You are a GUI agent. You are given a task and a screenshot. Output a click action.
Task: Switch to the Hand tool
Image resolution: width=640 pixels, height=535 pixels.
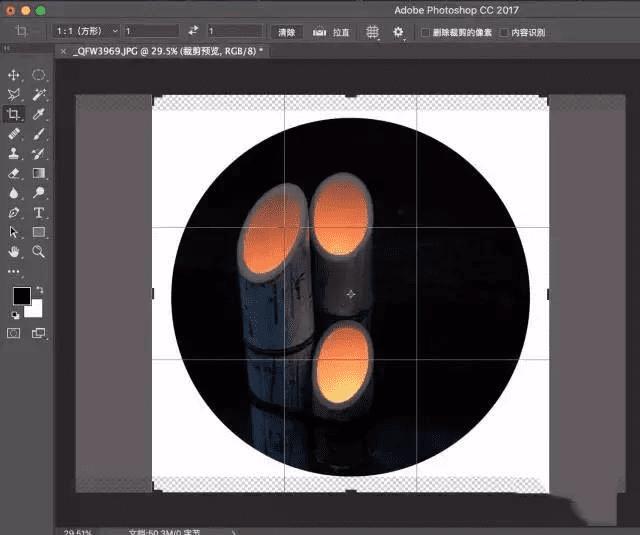pyautogui.click(x=14, y=251)
